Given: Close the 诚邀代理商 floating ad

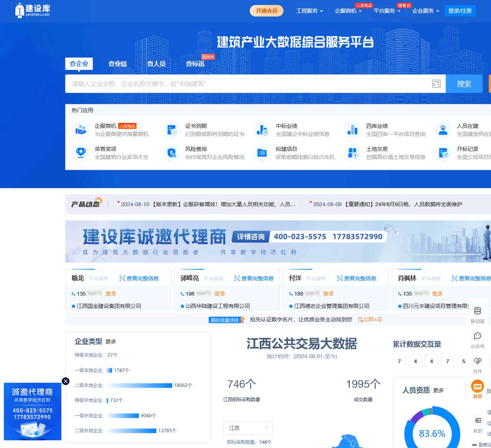Looking at the screenshot, I should (66, 381).
